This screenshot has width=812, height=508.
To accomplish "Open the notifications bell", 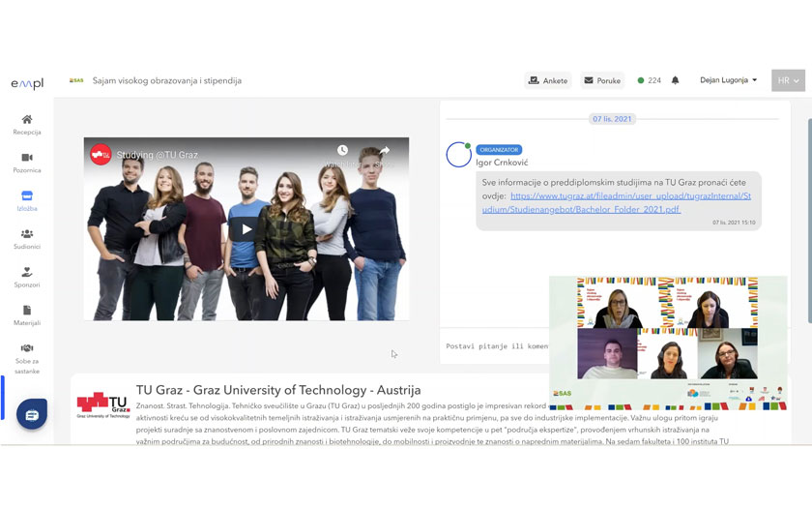I will coord(675,80).
